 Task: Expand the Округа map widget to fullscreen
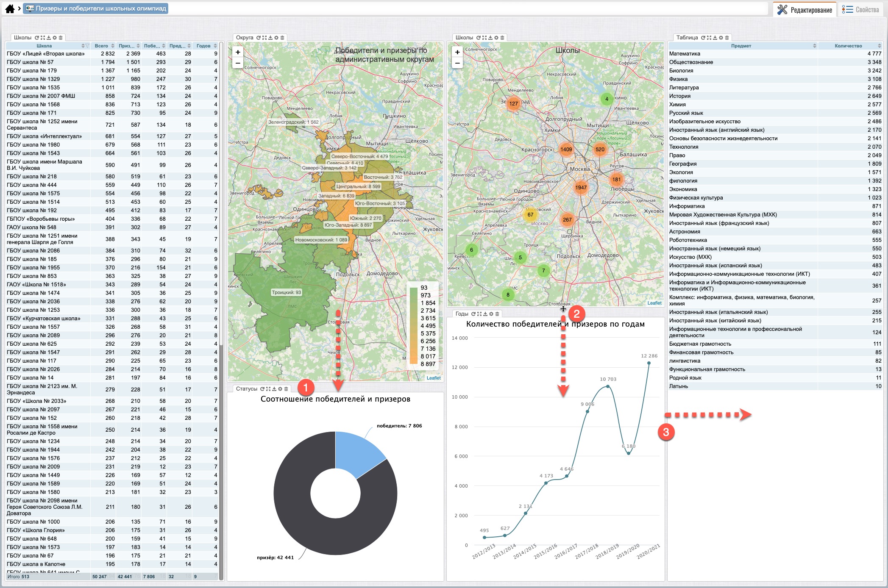coord(264,38)
